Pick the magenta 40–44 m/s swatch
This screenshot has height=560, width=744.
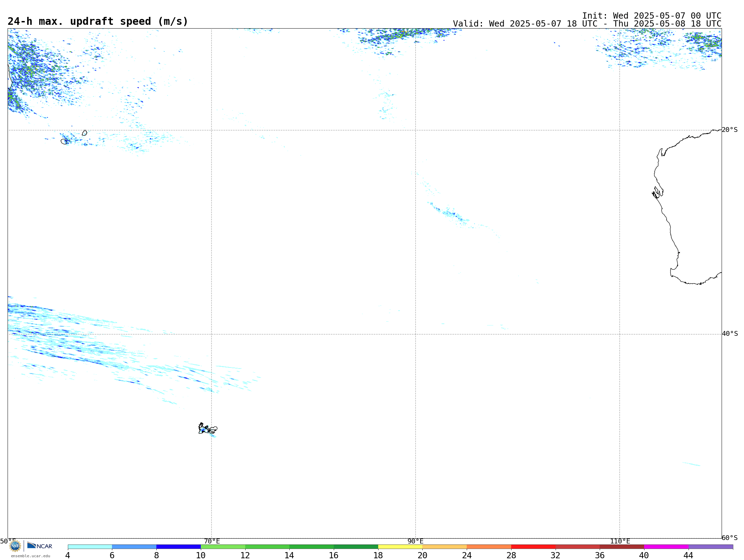[666, 547]
